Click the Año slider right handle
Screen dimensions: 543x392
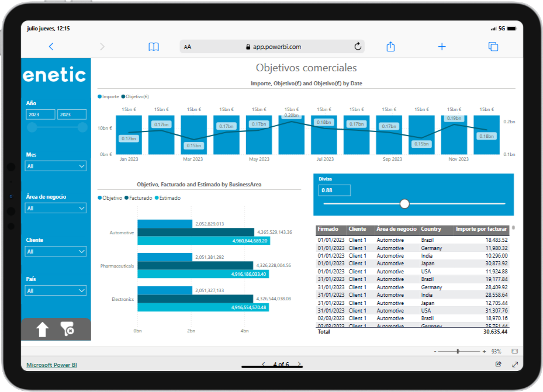82,127
